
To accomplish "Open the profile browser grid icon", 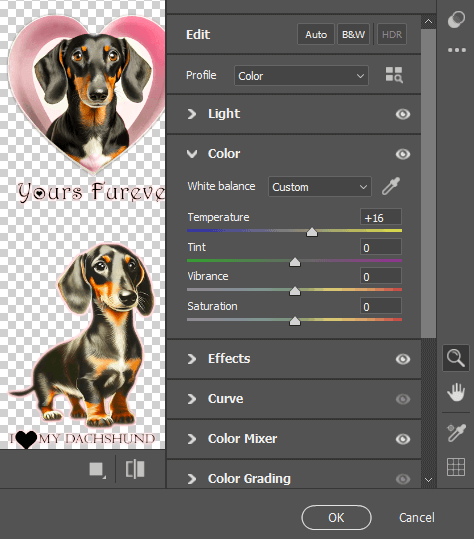I will pos(394,75).
